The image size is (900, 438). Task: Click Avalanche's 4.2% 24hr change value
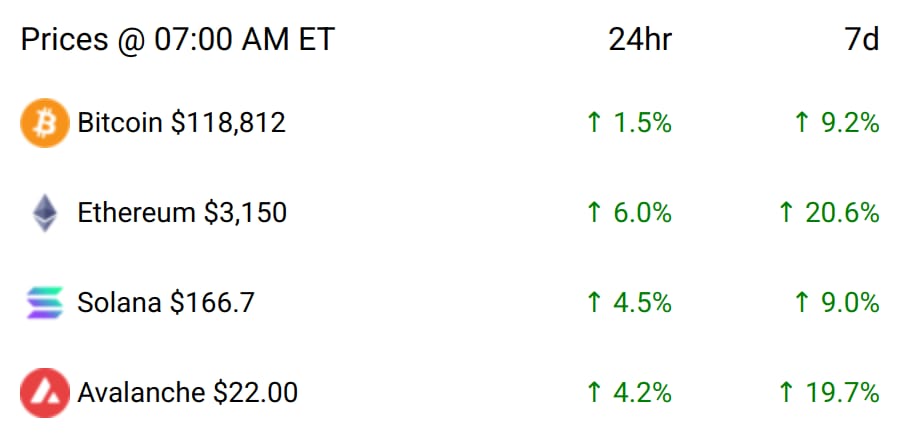642,393
